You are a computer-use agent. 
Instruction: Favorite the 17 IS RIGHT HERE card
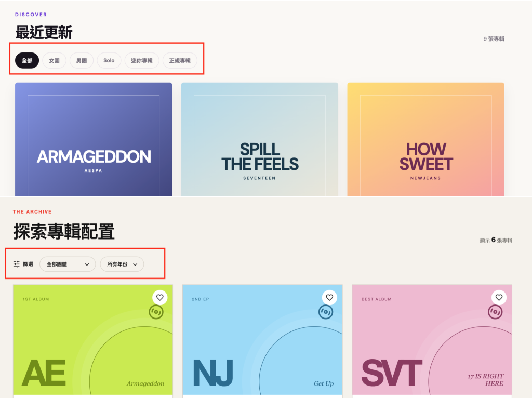[499, 298]
